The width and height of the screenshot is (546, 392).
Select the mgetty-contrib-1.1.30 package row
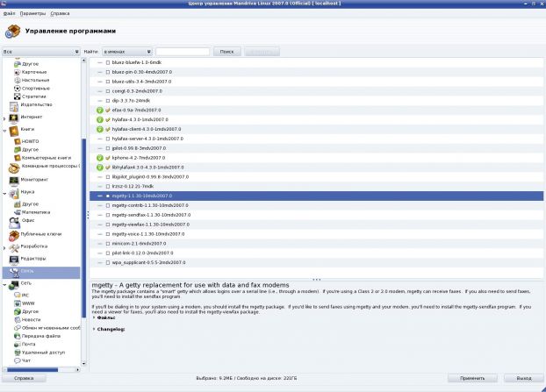pos(316,205)
